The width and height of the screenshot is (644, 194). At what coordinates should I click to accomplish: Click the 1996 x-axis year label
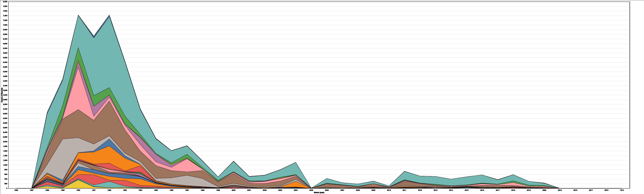click(171, 190)
